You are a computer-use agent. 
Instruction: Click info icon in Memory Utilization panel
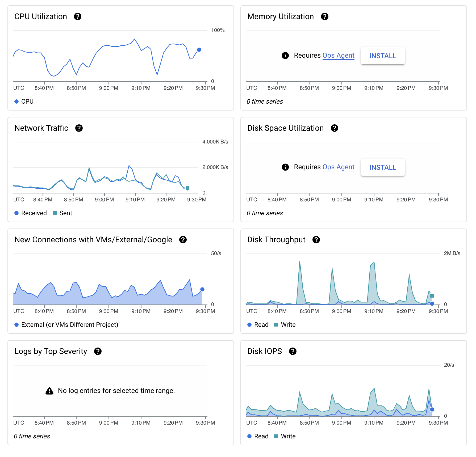tap(285, 56)
